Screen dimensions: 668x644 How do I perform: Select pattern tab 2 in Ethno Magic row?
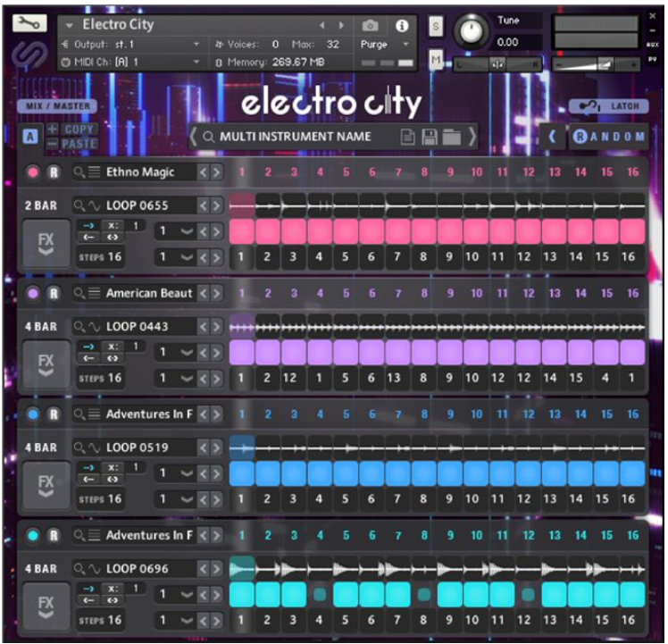click(x=268, y=172)
